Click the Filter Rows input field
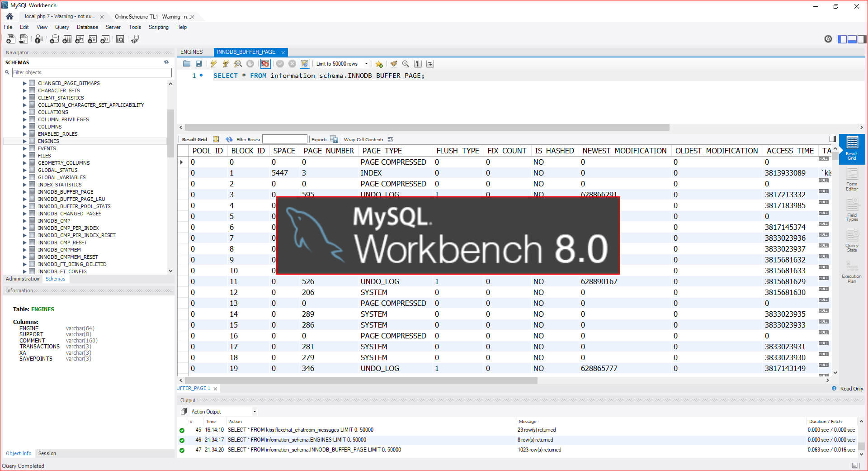This screenshot has width=868, height=471. (284, 139)
